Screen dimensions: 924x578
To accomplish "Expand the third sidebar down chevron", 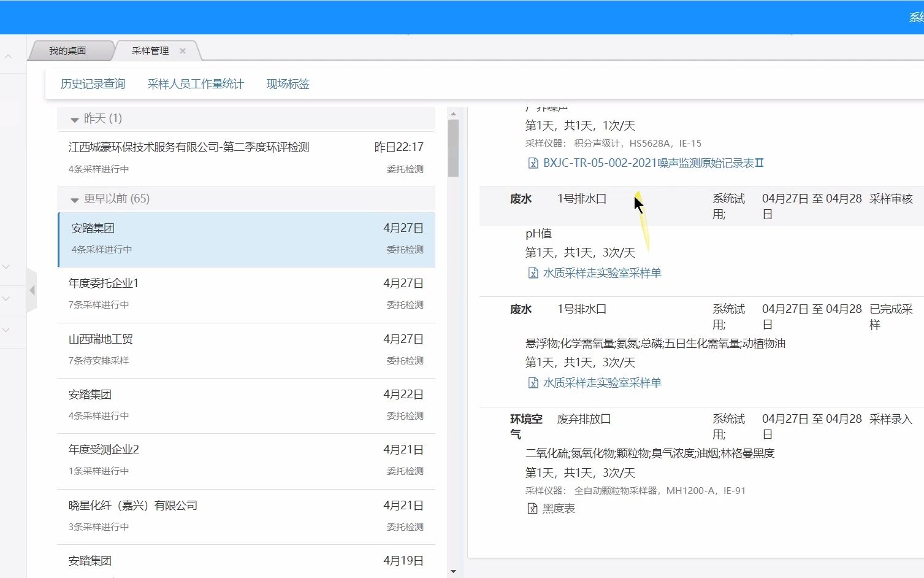I will pos(6,330).
